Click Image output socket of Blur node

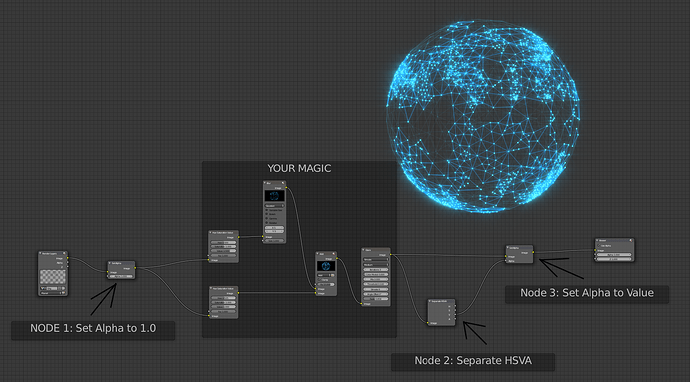[286, 187]
